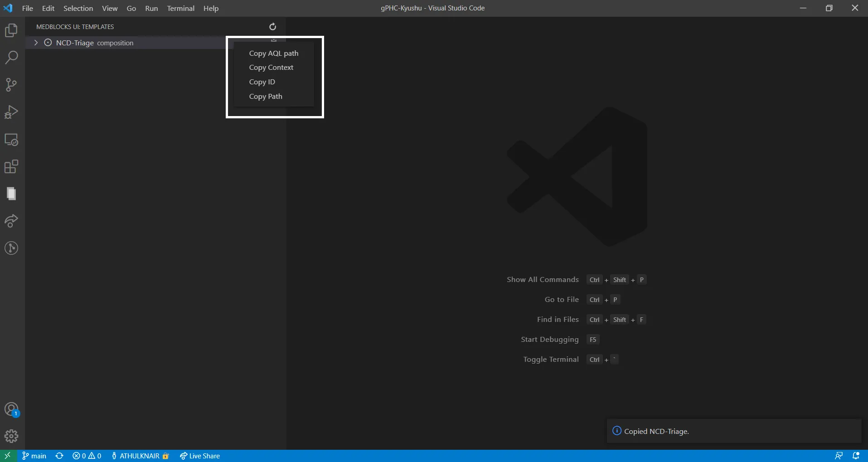Choose Copy AQL path from context menu

(273, 53)
